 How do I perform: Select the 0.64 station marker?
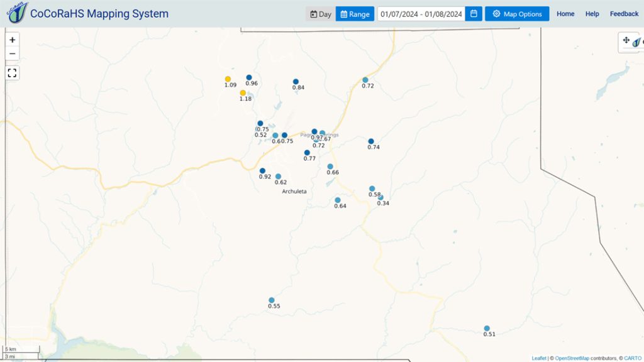point(338,200)
